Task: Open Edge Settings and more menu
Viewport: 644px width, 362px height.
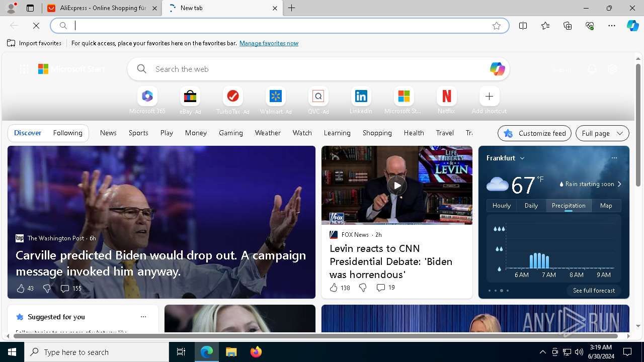Action: (x=612, y=26)
